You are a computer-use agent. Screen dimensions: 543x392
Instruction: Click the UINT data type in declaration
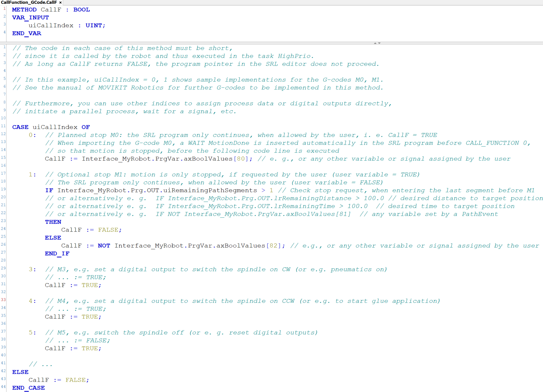click(x=93, y=25)
